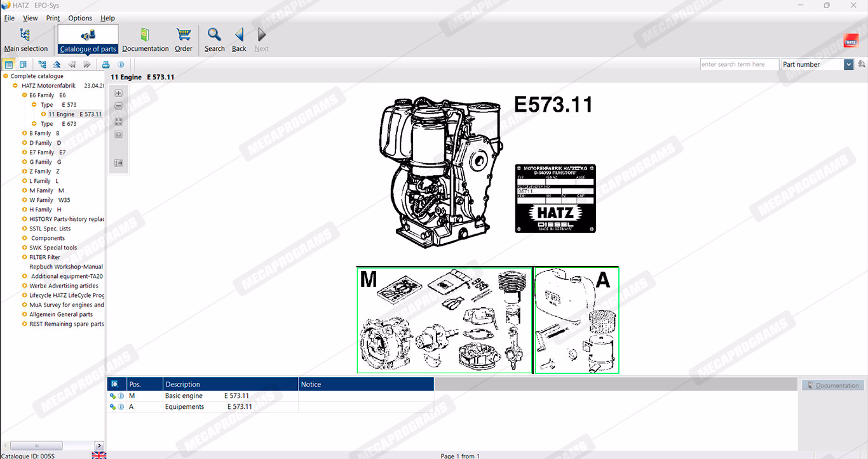
Task: Click the Documentation button at lower right
Action: coord(832,385)
